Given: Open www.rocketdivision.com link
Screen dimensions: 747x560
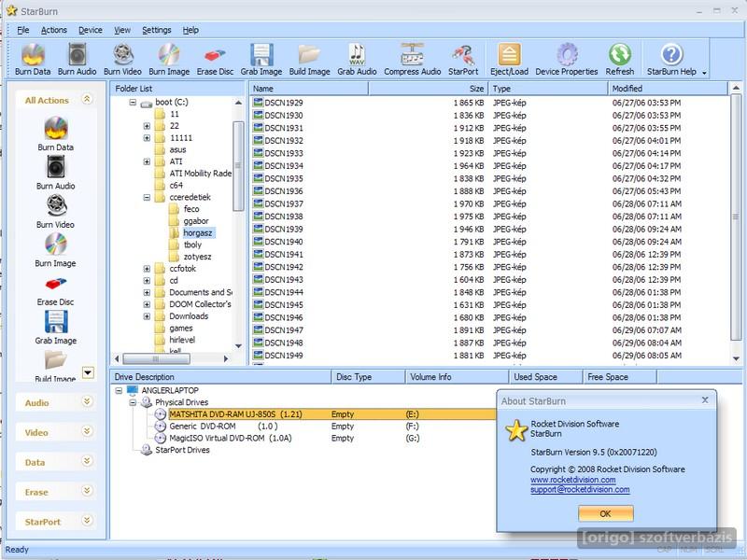Looking at the screenshot, I should [573, 480].
